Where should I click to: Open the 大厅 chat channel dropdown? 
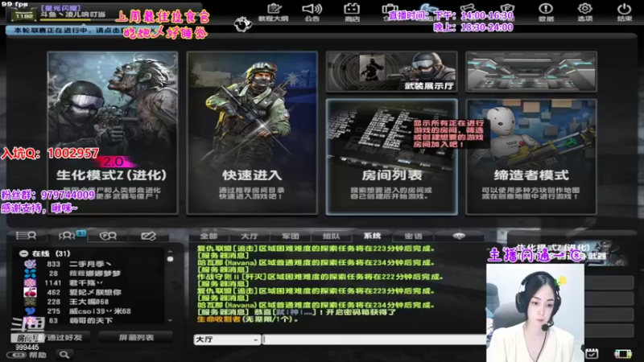pos(227,339)
